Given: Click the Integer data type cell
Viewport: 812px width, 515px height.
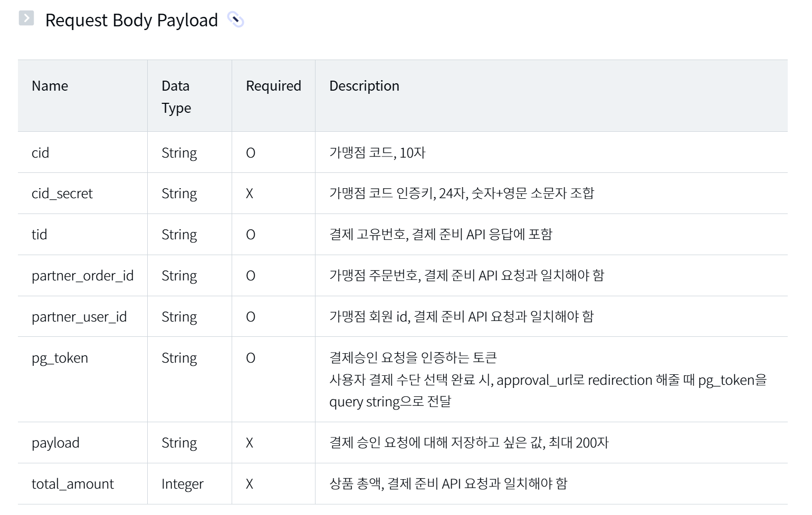Looking at the screenshot, I should [182, 484].
